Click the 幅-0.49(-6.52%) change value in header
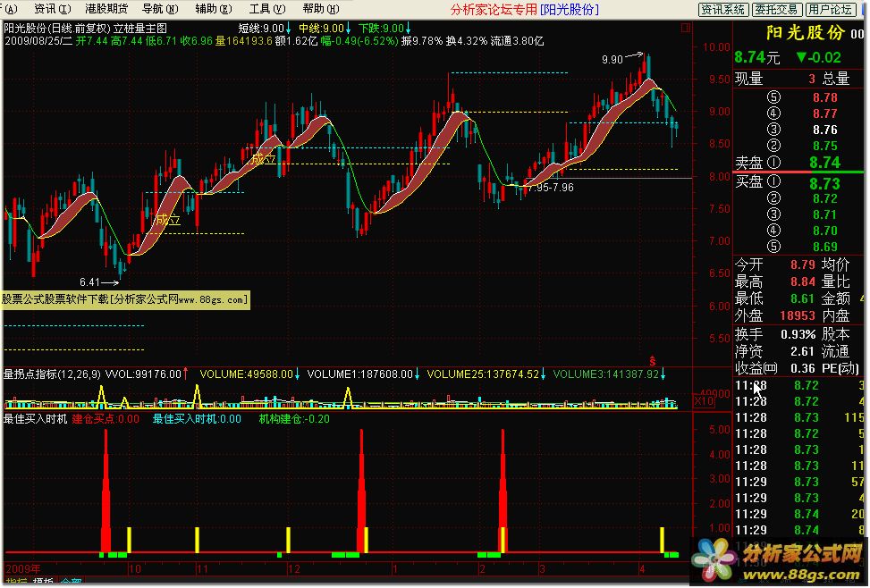 coord(359,41)
